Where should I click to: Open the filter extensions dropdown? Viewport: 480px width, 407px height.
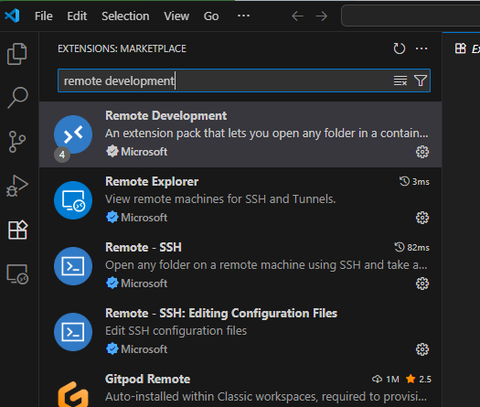(420, 80)
